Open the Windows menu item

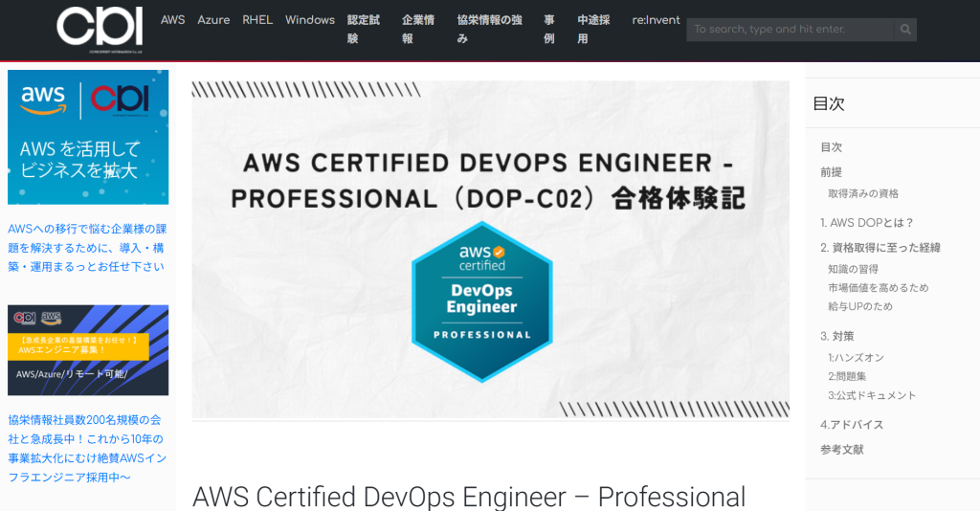pos(310,20)
